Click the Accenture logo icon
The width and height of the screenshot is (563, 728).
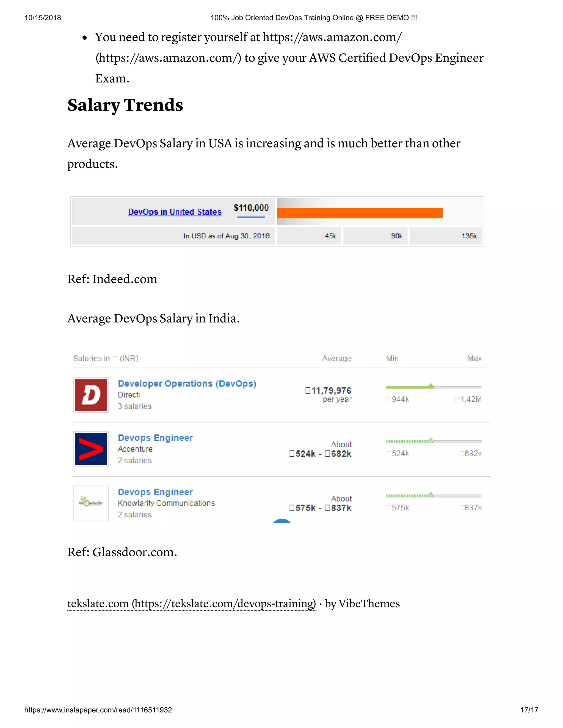[91, 449]
